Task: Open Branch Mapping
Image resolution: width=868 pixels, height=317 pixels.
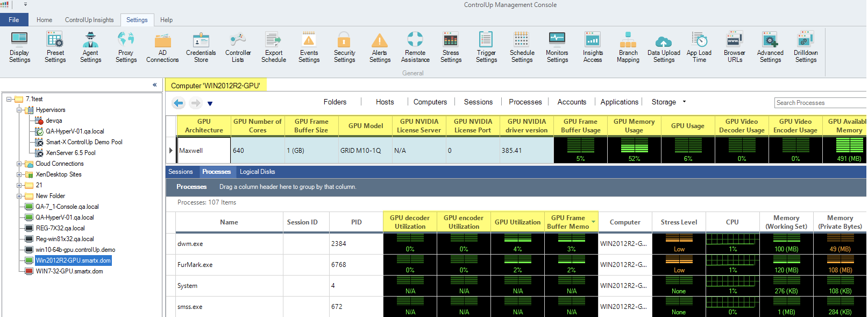Action: [628, 47]
